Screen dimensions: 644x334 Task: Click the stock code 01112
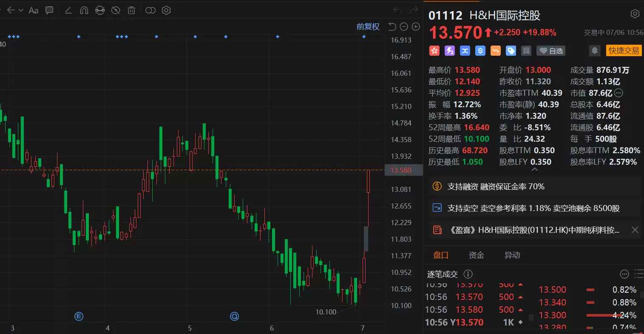coord(445,15)
